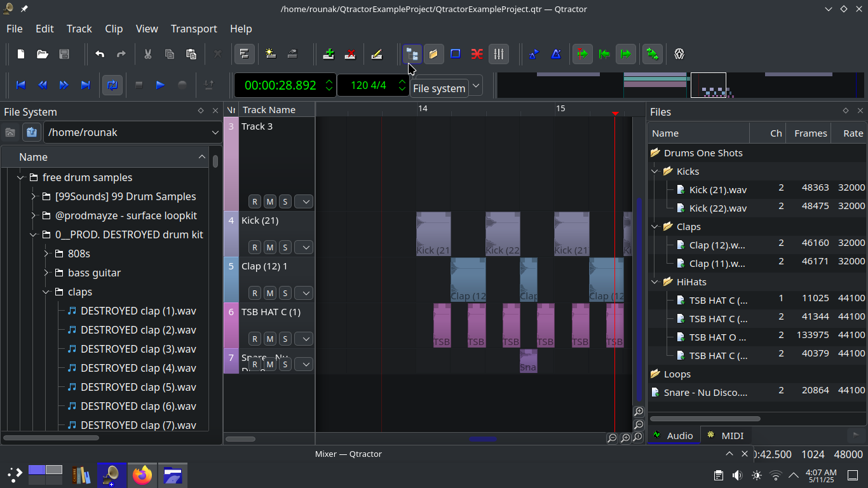The image size is (868, 488).
Task: Toggle loop playback in transport bar
Action: (x=112, y=85)
